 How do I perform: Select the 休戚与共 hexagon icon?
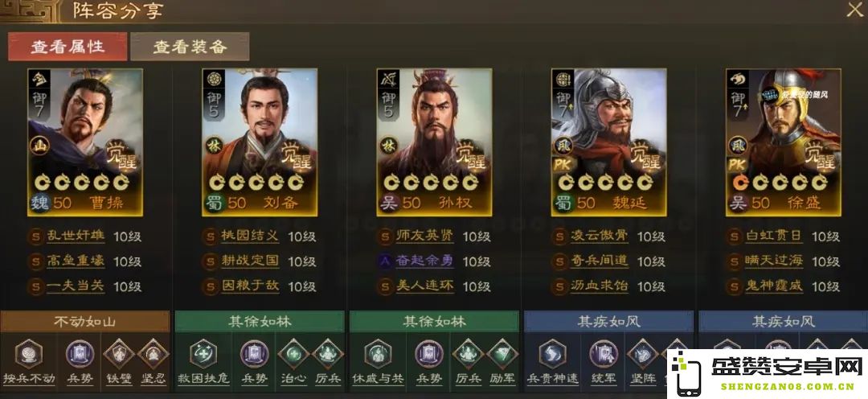378,354
